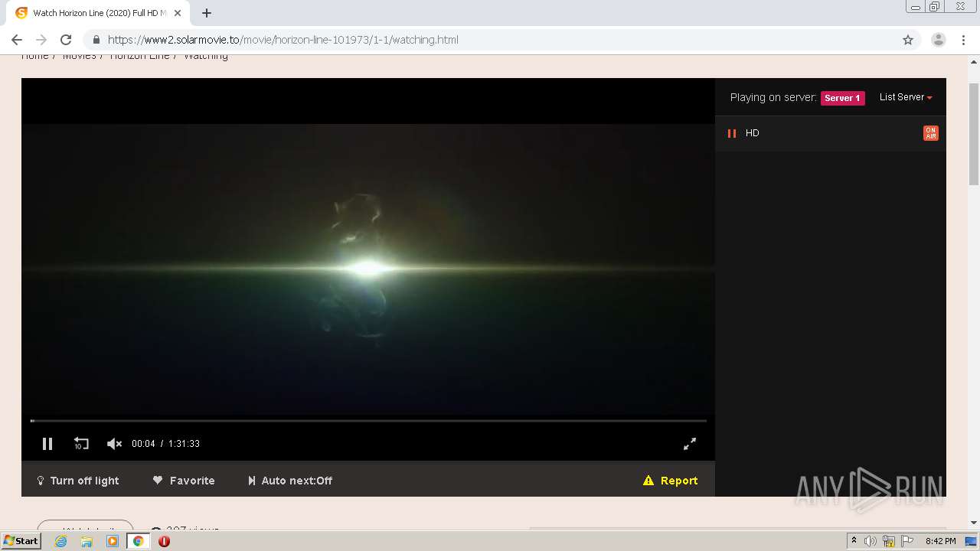Open File Explorer from taskbar
The width and height of the screenshot is (980, 551).
coord(87,541)
